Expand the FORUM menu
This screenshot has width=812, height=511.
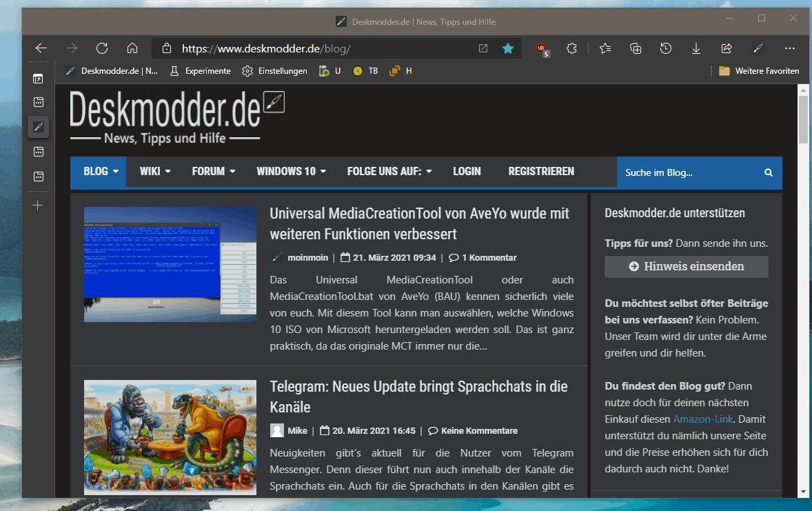click(x=214, y=172)
